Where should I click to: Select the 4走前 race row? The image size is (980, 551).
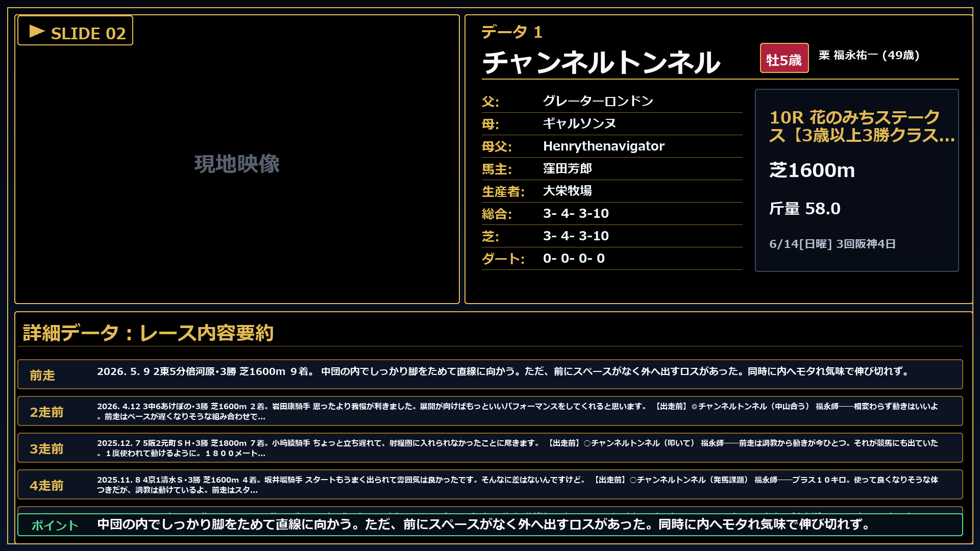tap(490, 485)
